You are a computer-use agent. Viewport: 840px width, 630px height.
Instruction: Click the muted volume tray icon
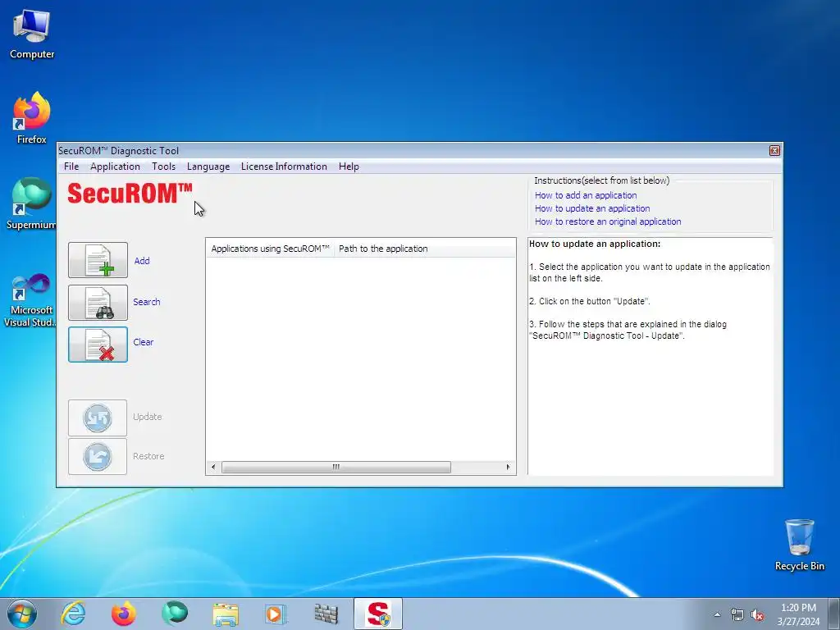click(x=757, y=615)
